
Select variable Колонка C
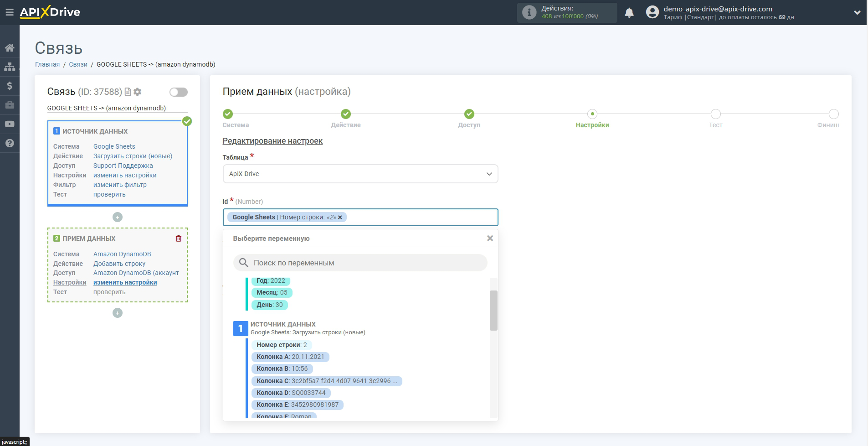(327, 381)
